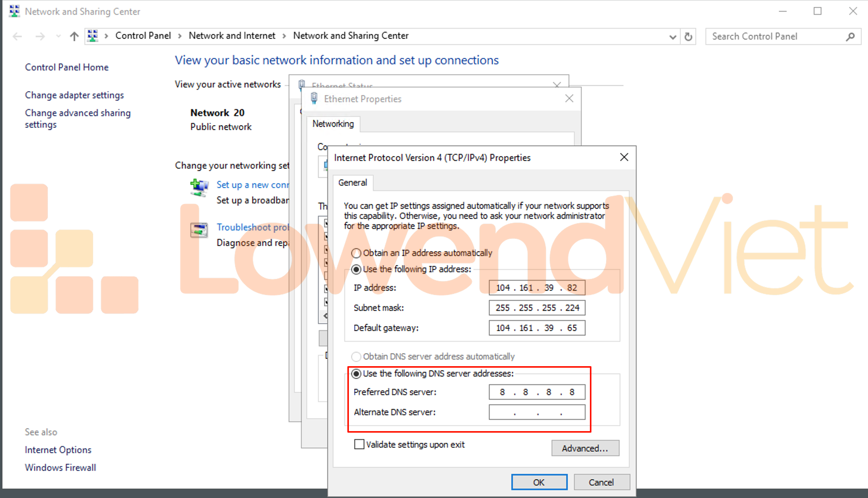Click the Advanced... button

click(x=585, y=448)
